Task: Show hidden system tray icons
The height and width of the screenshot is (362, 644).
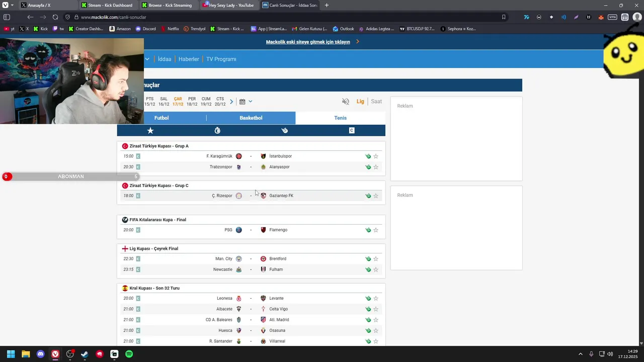Action: coord(580,354)
